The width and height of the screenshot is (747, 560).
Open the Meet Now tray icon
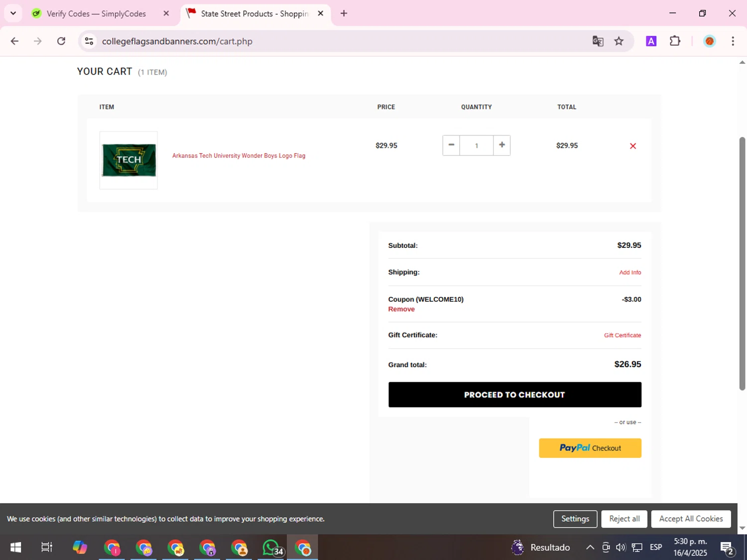click(606, 548)
